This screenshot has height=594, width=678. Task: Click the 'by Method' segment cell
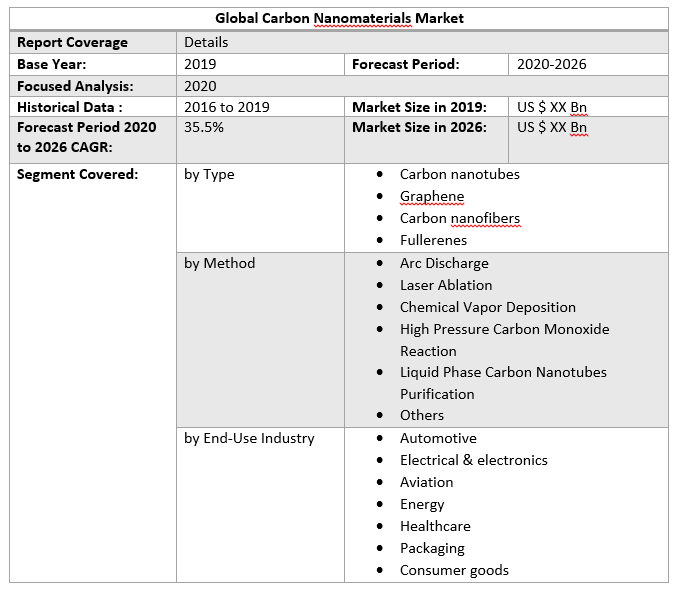point(219,263)
